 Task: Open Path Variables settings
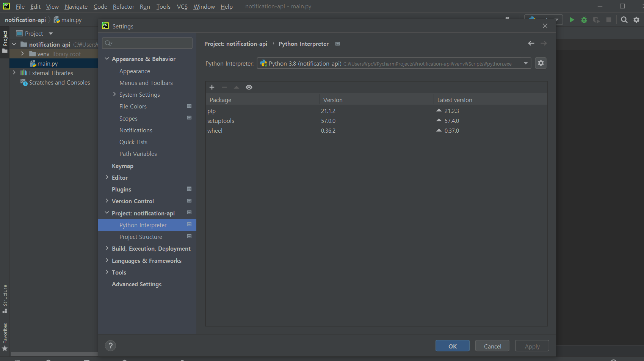(138, 154)
